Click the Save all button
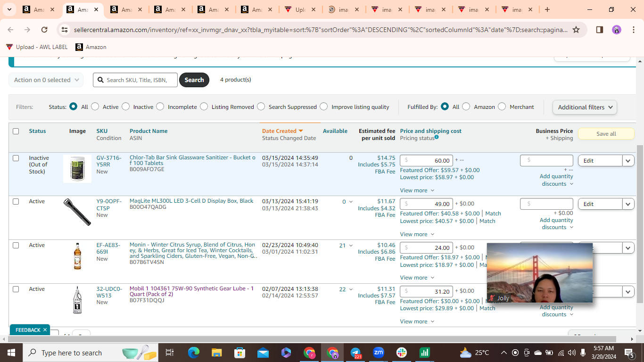Screen dimensions: 644x362 tap(606, 134)
